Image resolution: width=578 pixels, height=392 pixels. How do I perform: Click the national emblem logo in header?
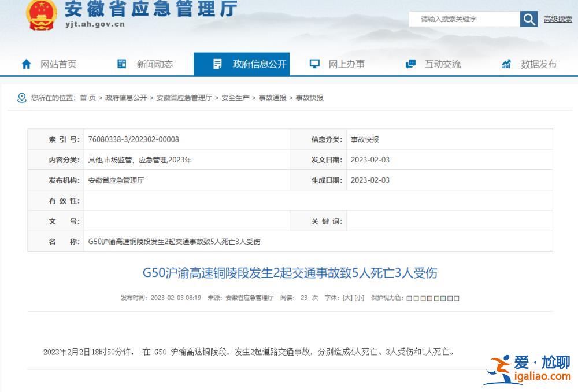pos(42,16)
